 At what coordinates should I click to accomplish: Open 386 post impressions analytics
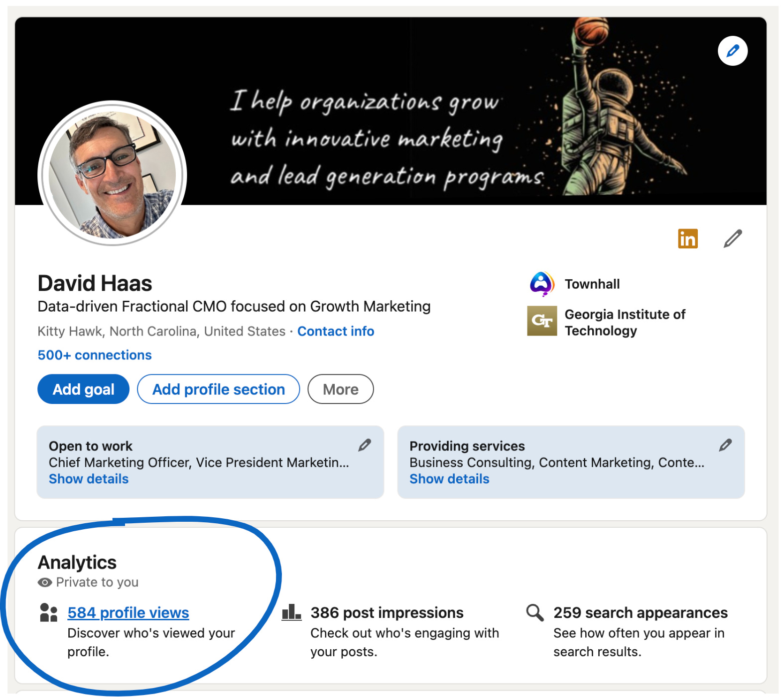tap(387, 612)
